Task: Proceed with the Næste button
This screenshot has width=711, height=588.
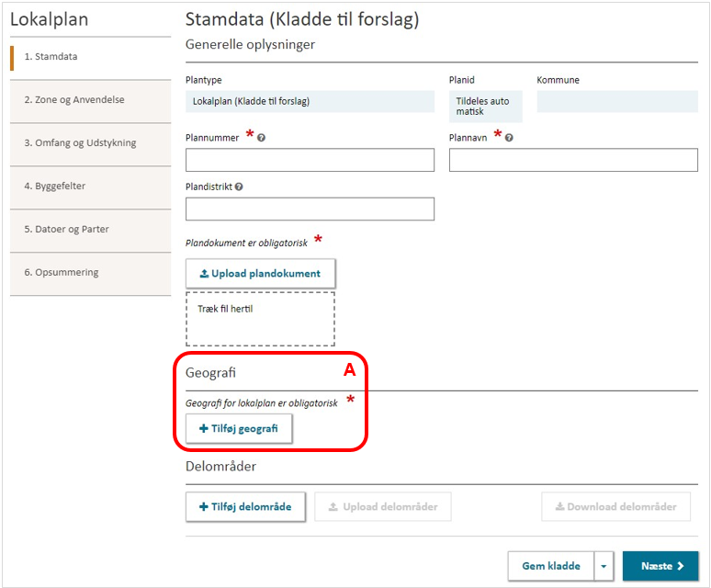Action: [660, 567]
